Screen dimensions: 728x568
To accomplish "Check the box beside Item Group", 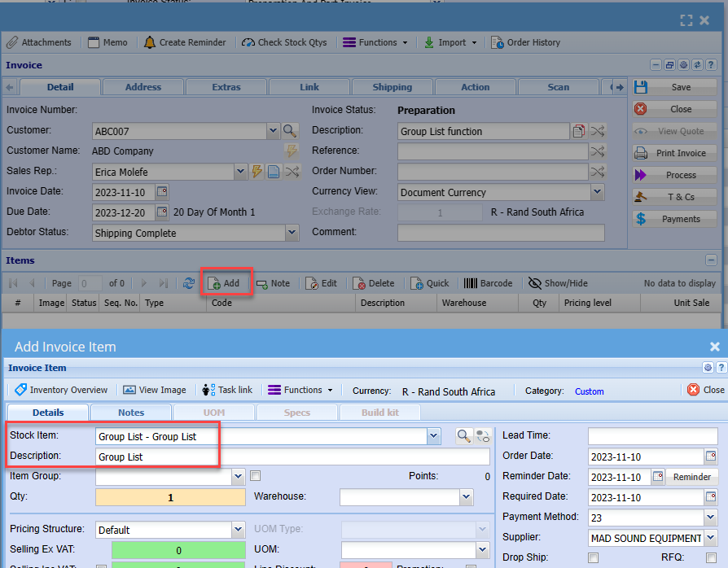I will tap(255, 476).
